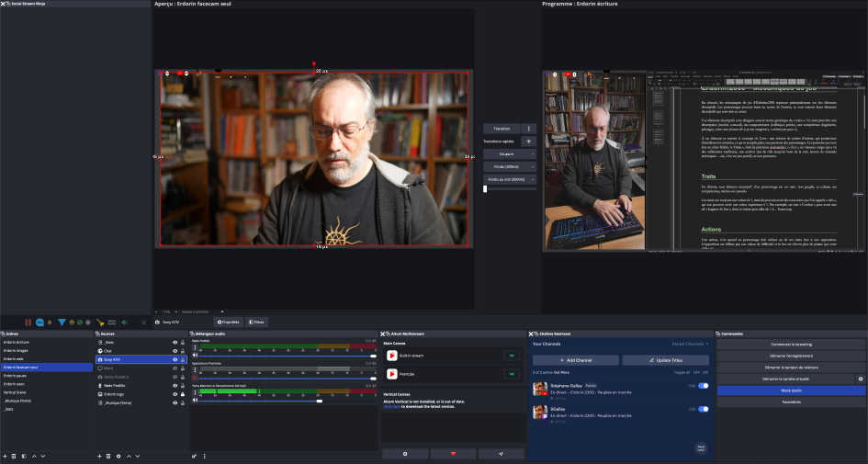The image size is (868, 464).
Task: Open virtual camera settings gear
Action: tap(861, 379)
